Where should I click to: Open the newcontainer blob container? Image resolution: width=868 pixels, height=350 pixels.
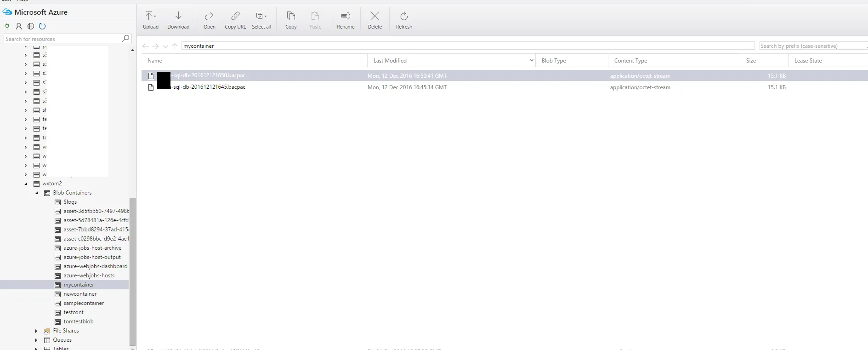coord(80,294)
